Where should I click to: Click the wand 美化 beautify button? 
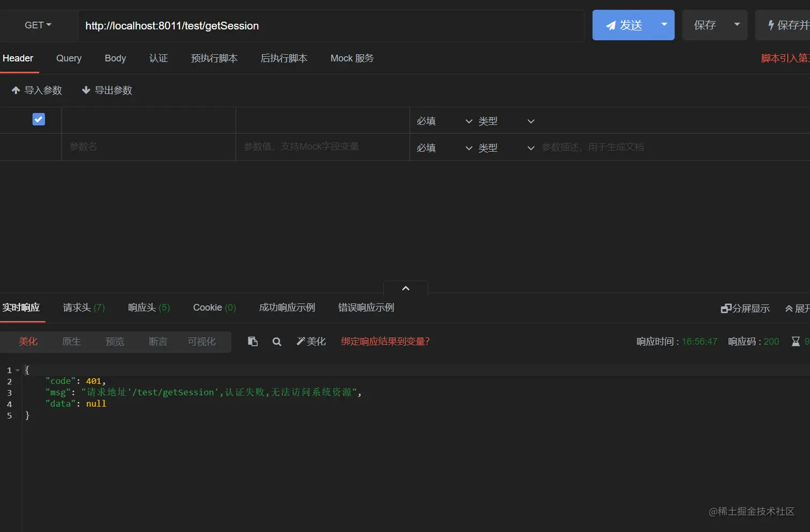(311, 341)
